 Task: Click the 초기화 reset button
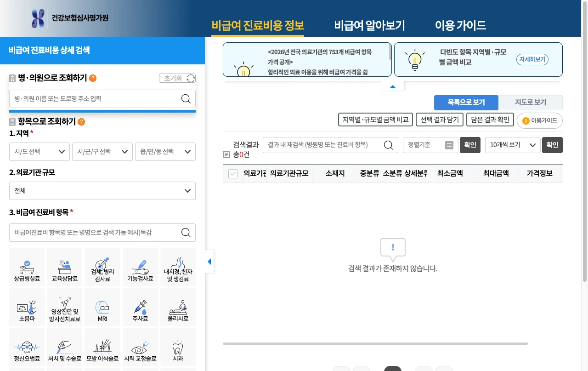point(177,78)
